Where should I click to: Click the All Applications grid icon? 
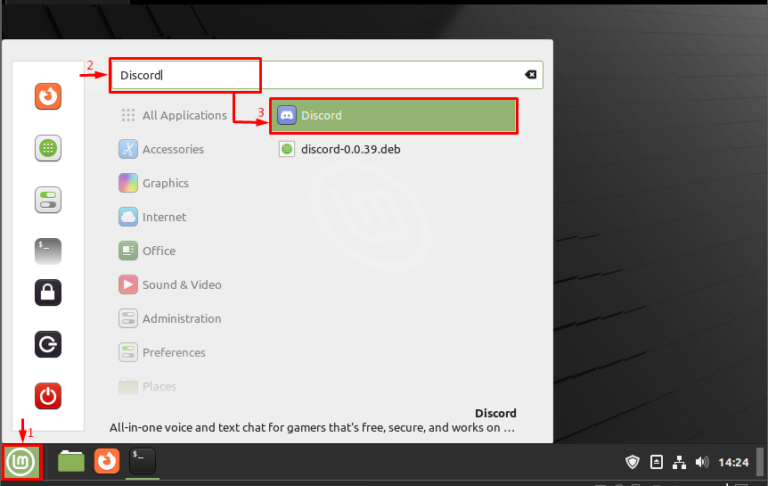128,115
